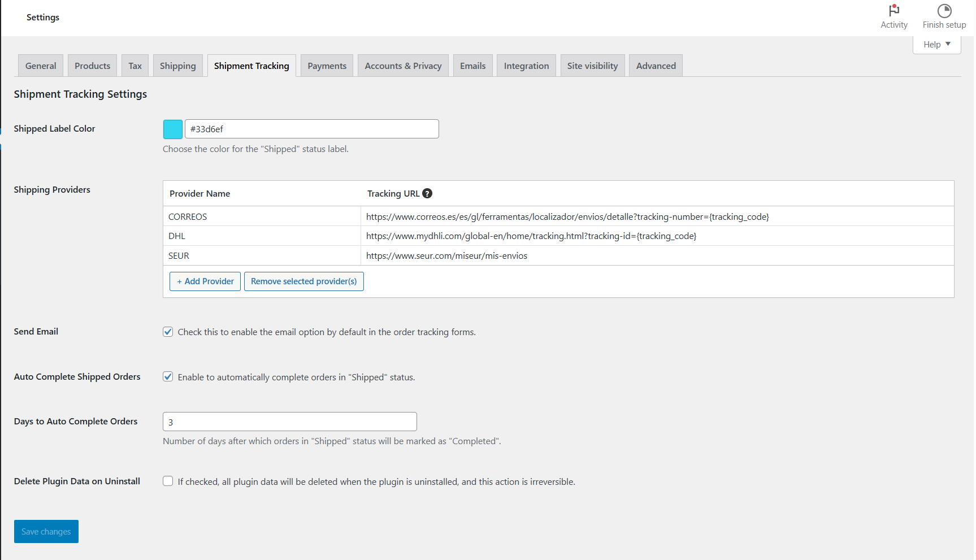Open the Emails tab
Viewport: 976px width, 560px height.
[x=472, y=66]
